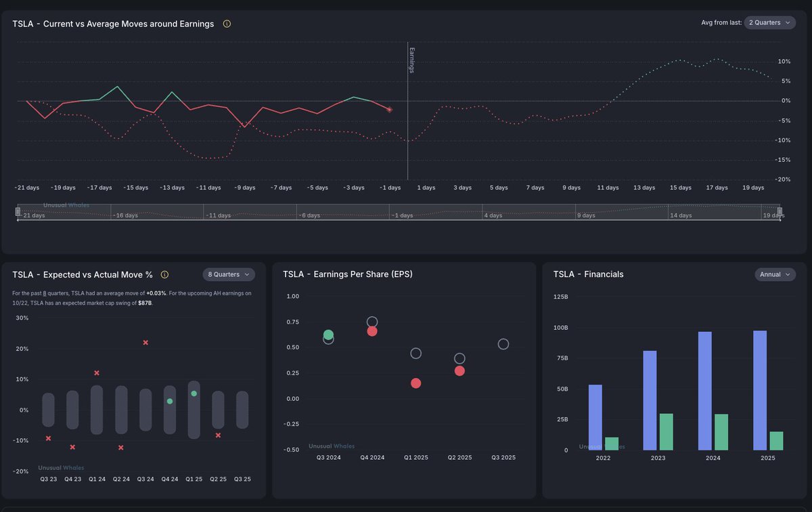Click the left handle of the chart range slider
This screenshot has height=512, width=812.
[x=18, y=212]
